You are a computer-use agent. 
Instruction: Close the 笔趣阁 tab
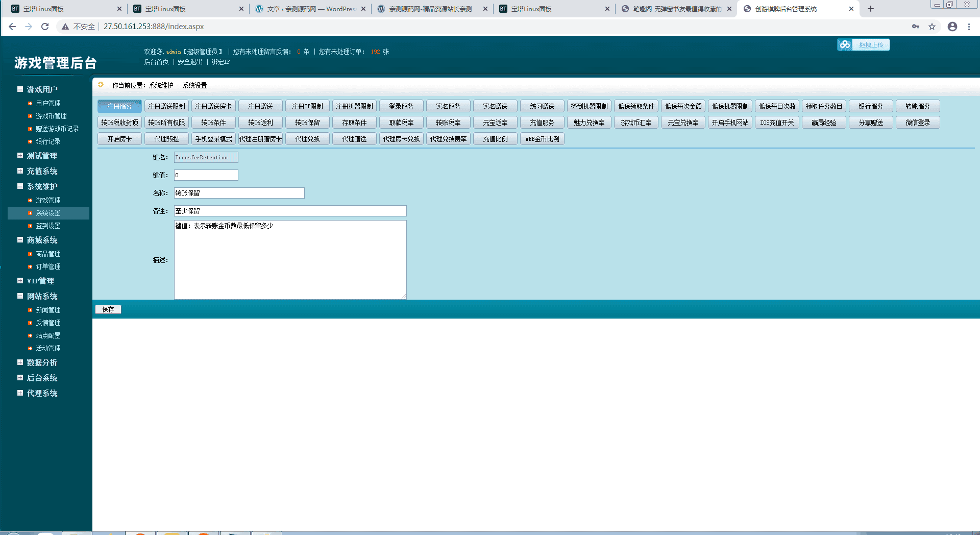click(x=729, y=9)
